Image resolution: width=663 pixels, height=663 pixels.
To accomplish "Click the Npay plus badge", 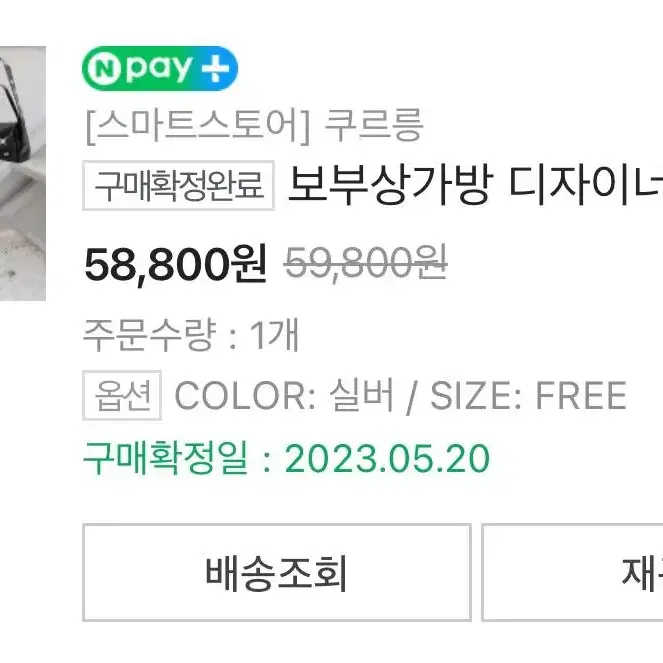I will click(x=160, y=68).
